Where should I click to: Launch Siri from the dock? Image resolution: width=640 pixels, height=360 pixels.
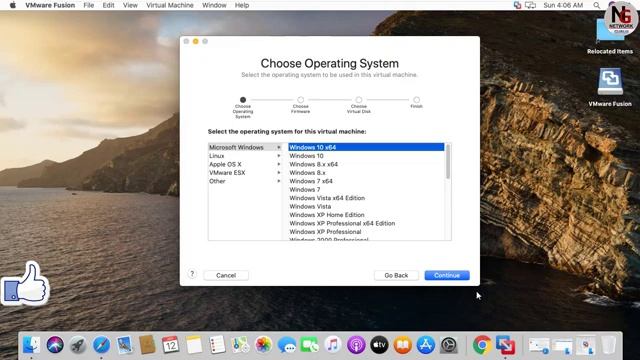(x=55, y=345)
